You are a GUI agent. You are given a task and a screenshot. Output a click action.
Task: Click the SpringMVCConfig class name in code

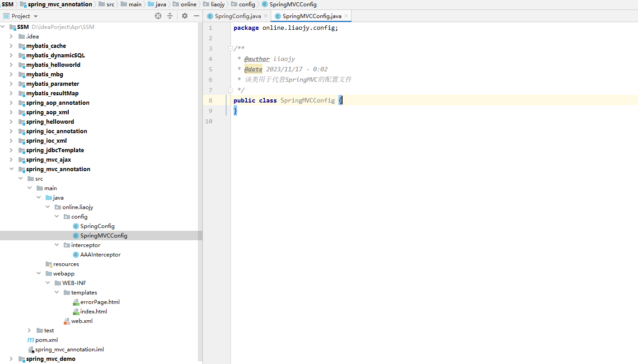click(308, 100)
